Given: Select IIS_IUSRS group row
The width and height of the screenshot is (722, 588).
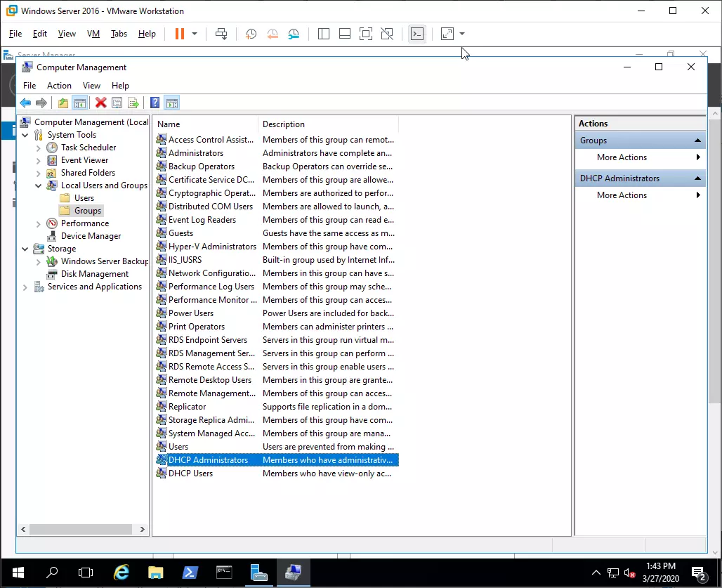Looking at the screenshot, I should (x=277, y=260).
